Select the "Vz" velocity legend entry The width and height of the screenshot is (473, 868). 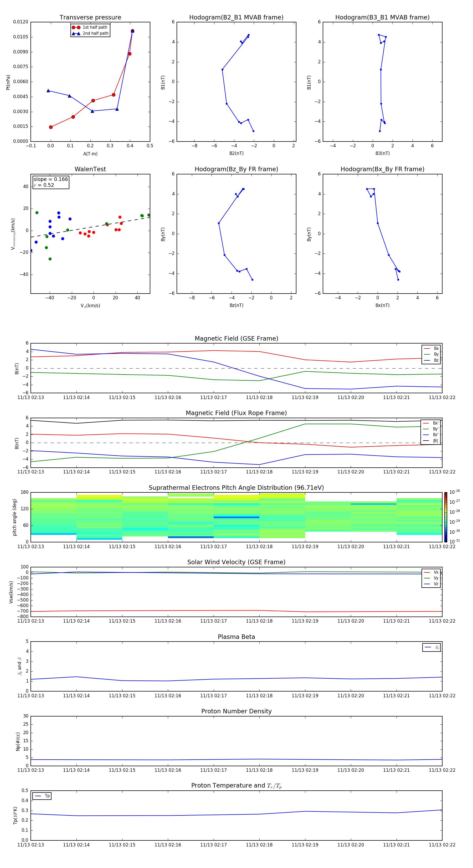pos(431,584)
